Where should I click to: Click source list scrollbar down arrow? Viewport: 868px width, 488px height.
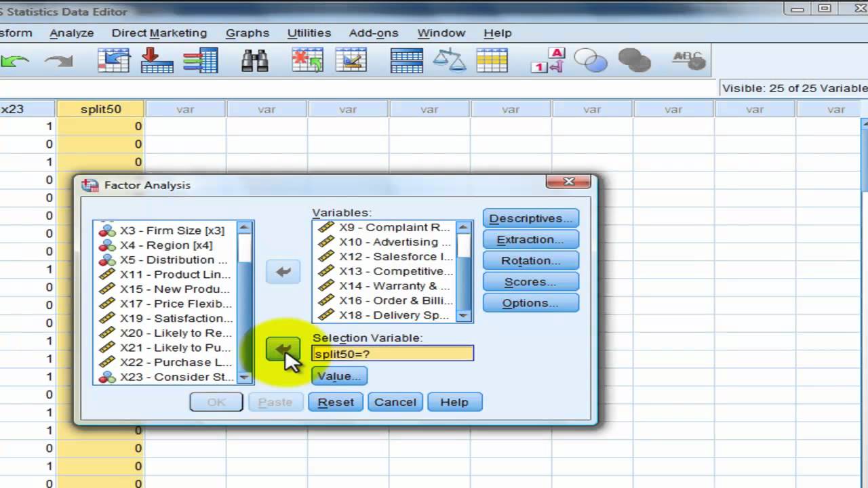[x=244, y=378]
